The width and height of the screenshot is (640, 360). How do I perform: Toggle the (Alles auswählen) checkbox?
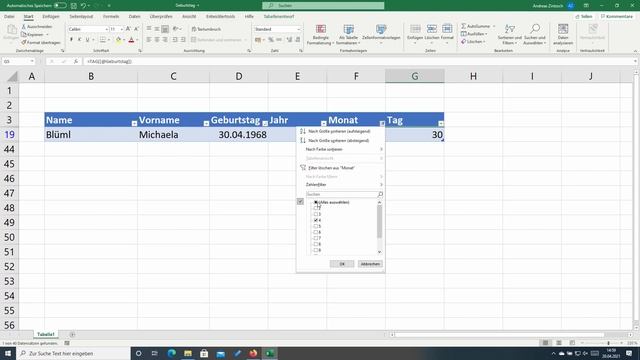click(316, 202)
